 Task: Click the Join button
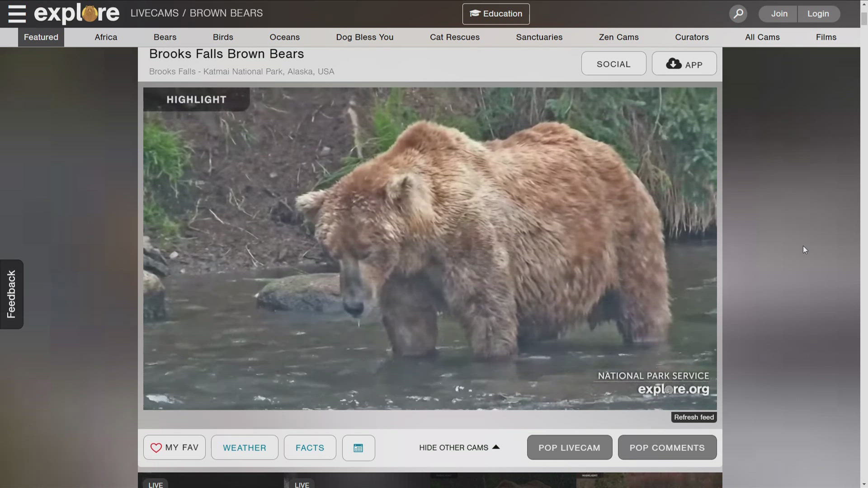[x=779, y=14]
